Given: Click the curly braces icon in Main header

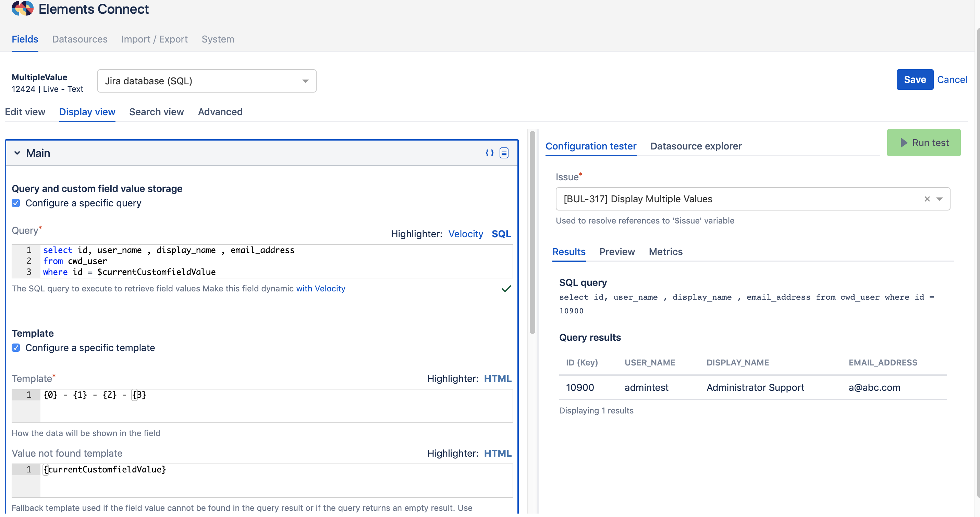Looking at the screenshot, I should click(x=489, y=153).
